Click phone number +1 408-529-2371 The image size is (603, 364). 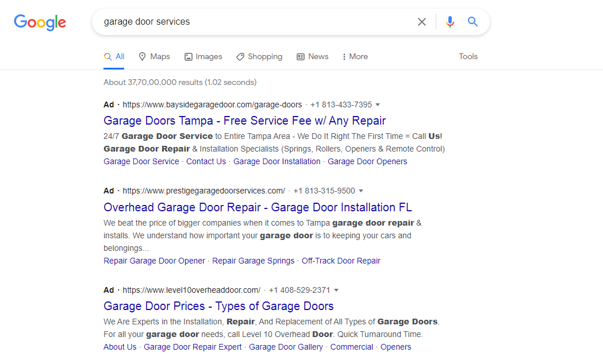point(299,291)
